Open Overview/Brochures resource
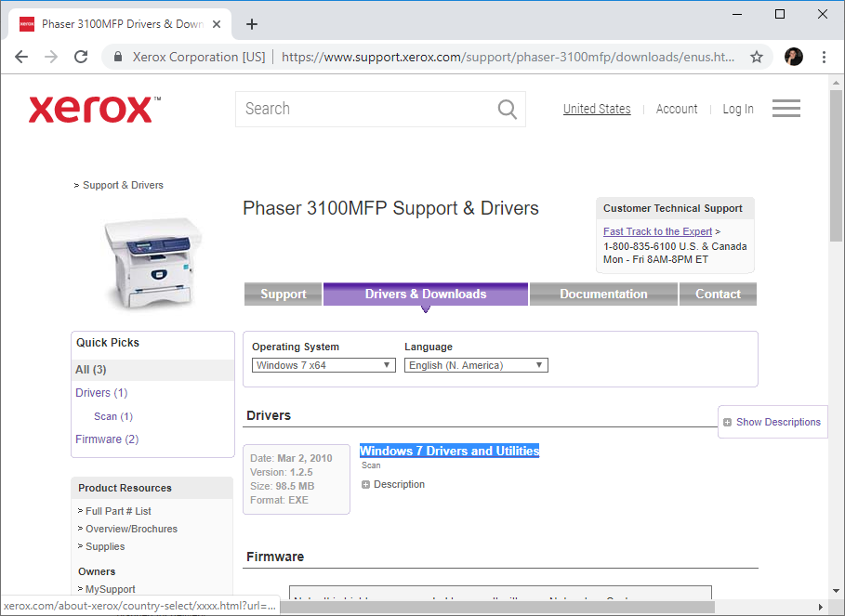Image resolution: width=845 pixels, height=616 pixels. pos(131,529)
